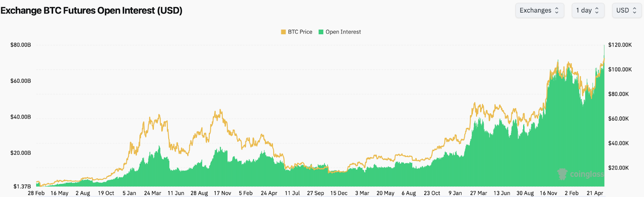Click the yellow BTC Price color swatch
Screen dimensions: 644x197
point(283,32)
